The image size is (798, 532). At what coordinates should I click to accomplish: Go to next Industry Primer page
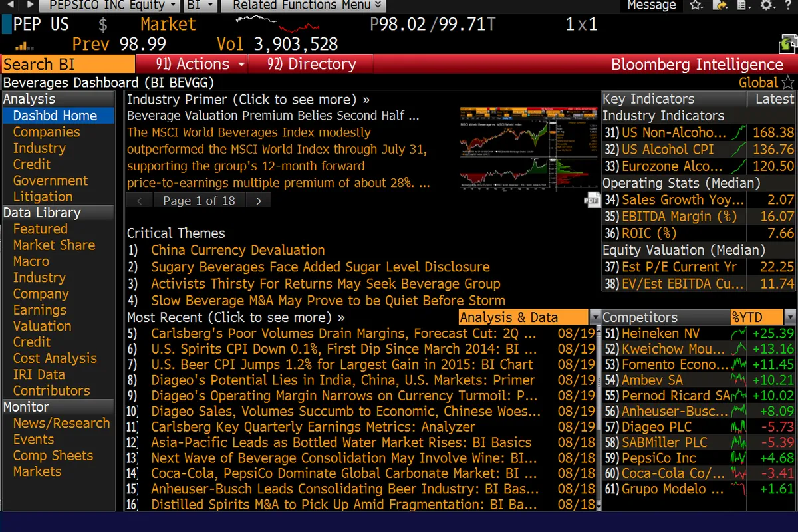tap(259, 200)
